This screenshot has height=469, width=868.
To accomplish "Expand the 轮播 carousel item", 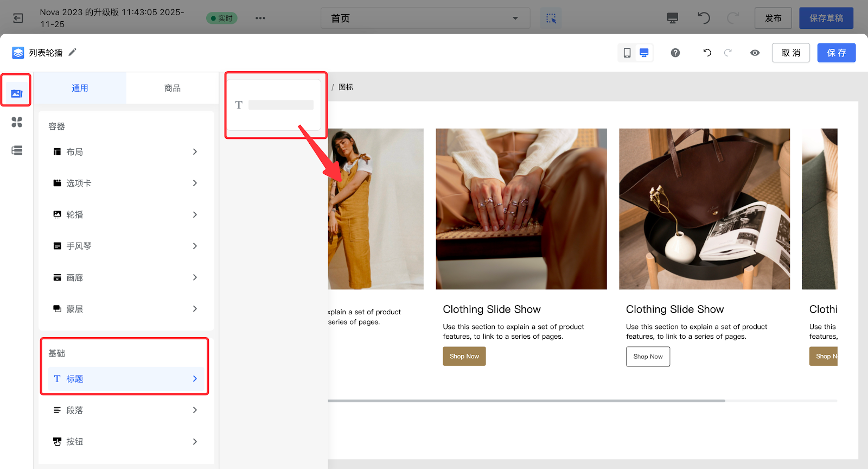I will [x=126, y=215].
